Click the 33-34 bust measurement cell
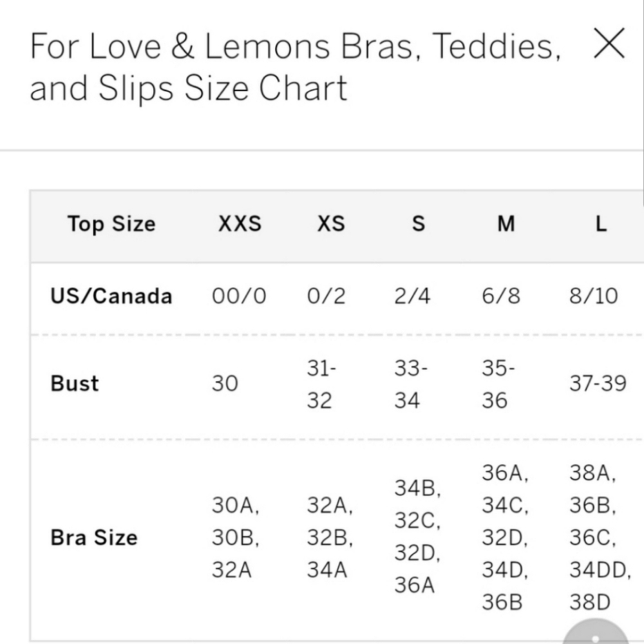Viewport: 644px width, 644px height. pos(411,384)
